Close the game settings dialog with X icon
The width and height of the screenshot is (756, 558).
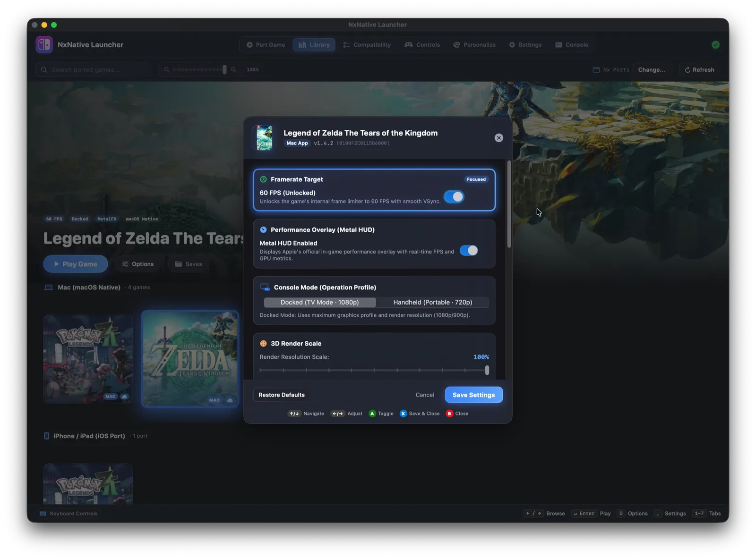coord(498,138)
